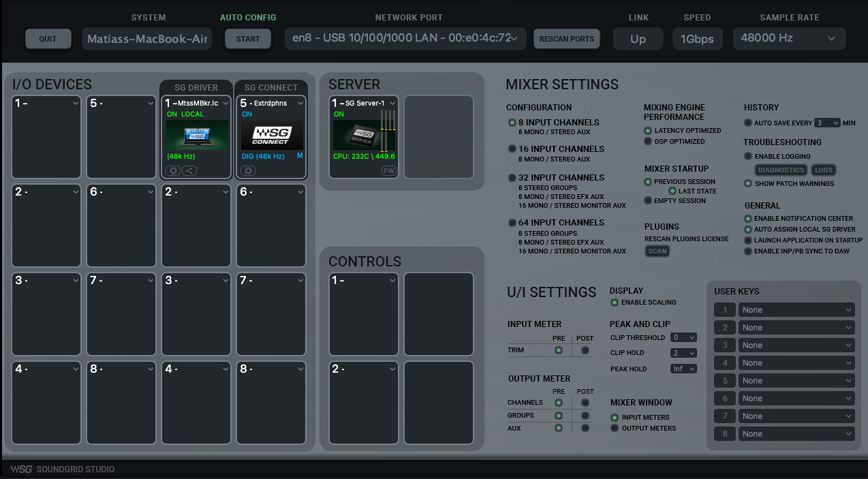Open the Peak Hold dropdown
868x479 pixels.
pyautogui.click(x=683, y=369)
